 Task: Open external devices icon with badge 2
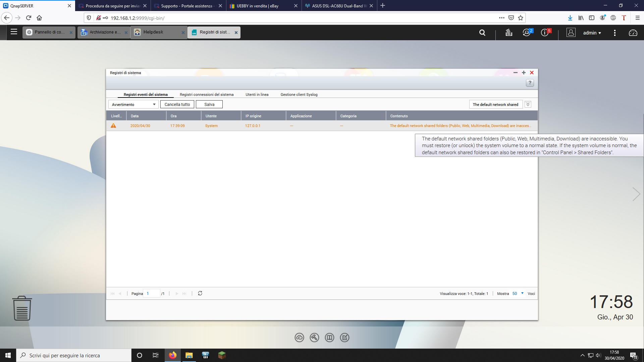[x=527, y=33]
